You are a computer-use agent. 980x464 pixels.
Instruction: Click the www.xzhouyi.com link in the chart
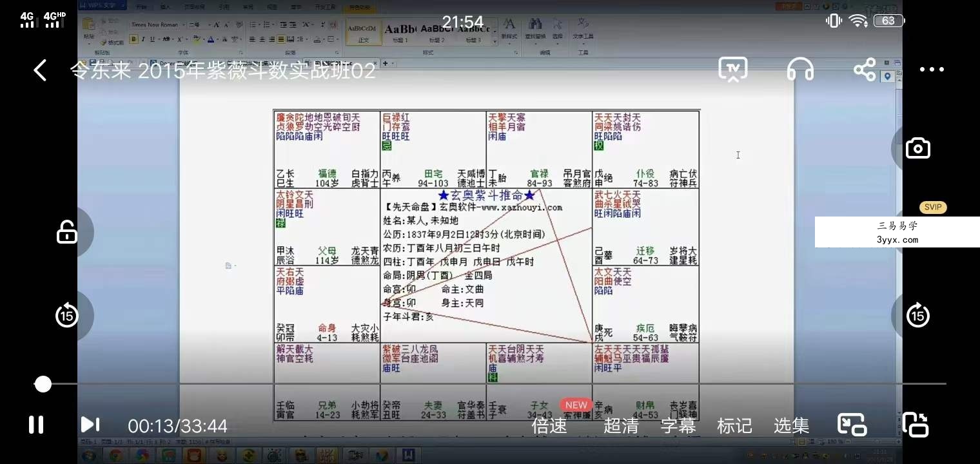pyautogui.click(x=522, y=208)
